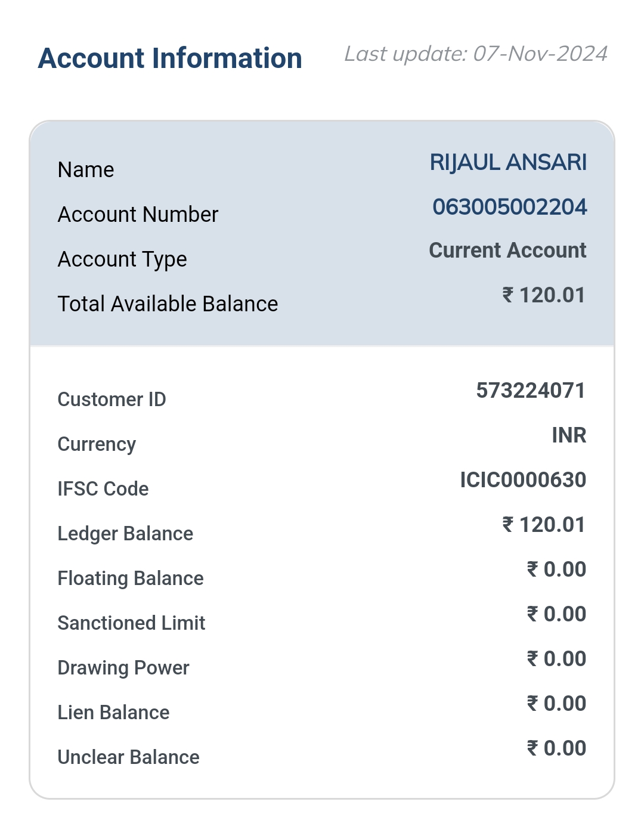Click the Account Information heading
Screen dimensions: 644x817
coord(170,58)
